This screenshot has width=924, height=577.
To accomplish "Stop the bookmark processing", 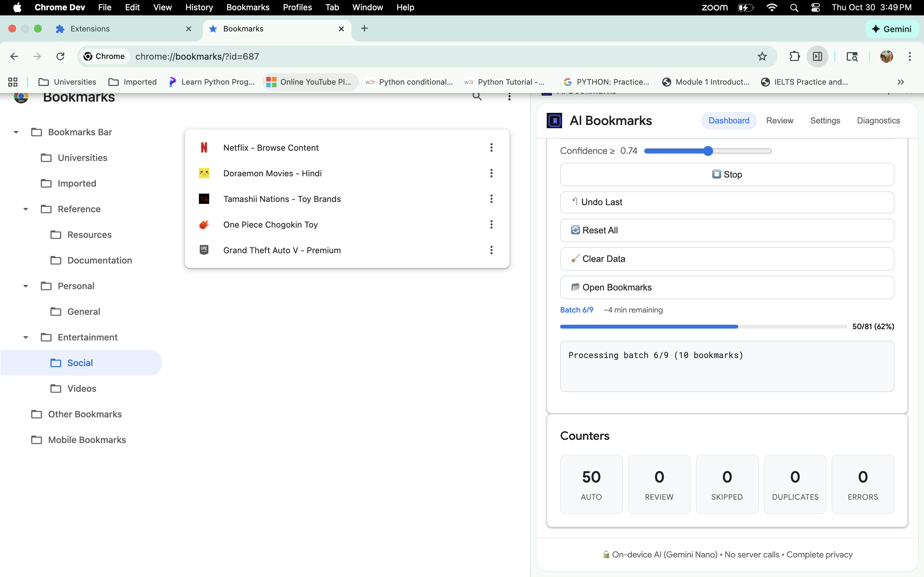I will (x=727, y=175).
